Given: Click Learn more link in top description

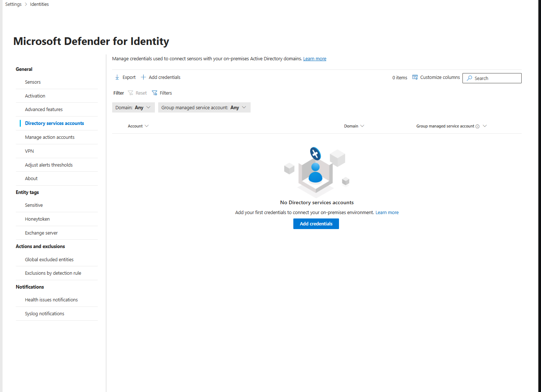Looking at the screenshot, I should [x=315, y=59].
